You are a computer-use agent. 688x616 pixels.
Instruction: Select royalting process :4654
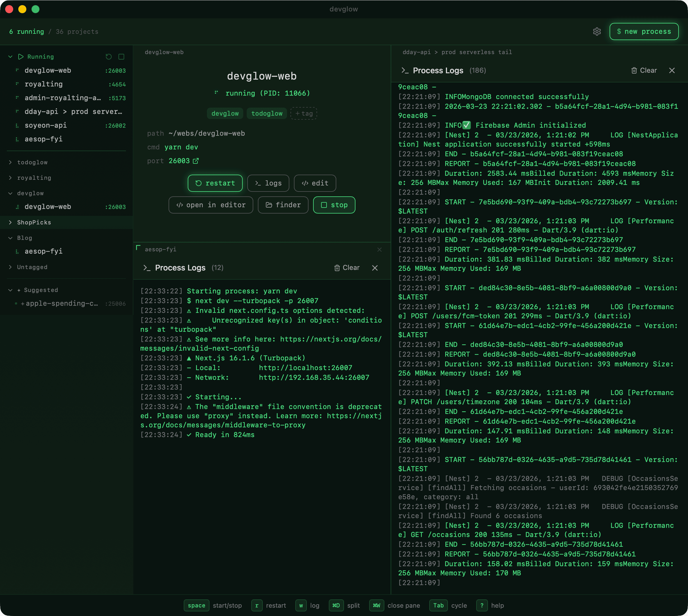[x=67, y=84]
